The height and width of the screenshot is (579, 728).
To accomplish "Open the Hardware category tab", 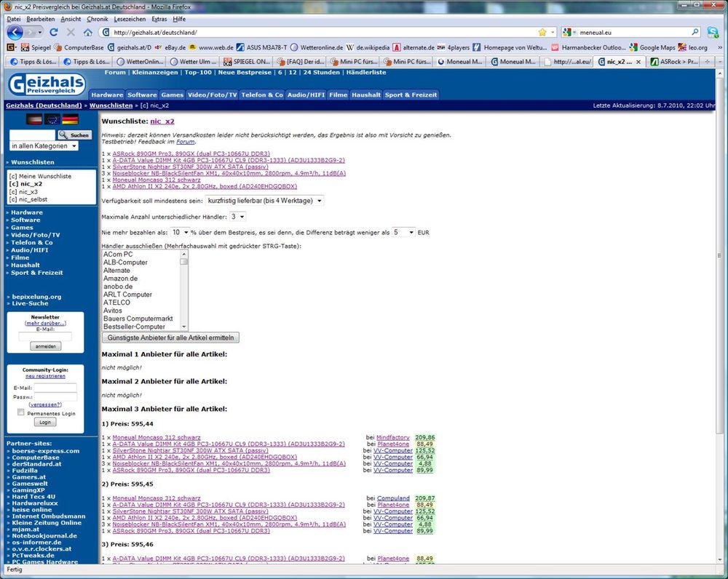I will 107,95.
